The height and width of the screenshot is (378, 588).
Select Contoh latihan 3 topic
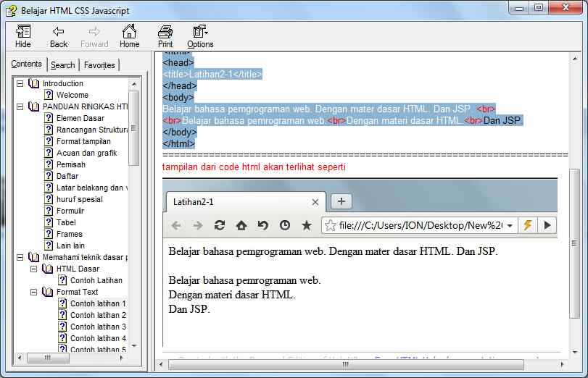click(99, 327)
